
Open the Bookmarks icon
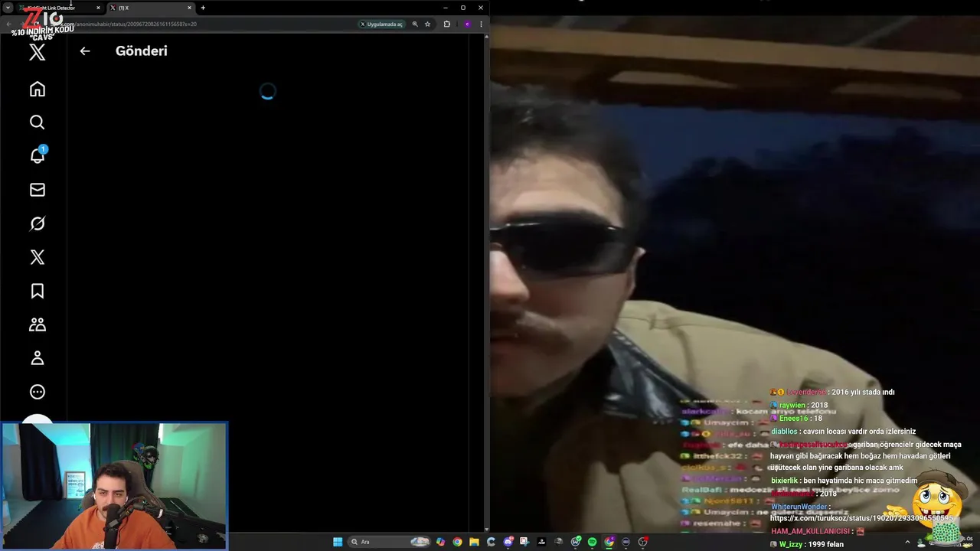point(37,291)
